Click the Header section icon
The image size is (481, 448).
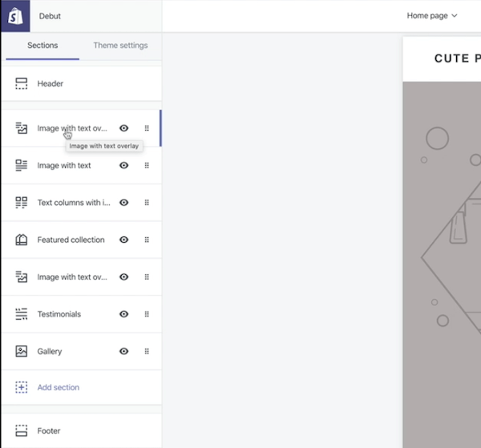(22, 83)
